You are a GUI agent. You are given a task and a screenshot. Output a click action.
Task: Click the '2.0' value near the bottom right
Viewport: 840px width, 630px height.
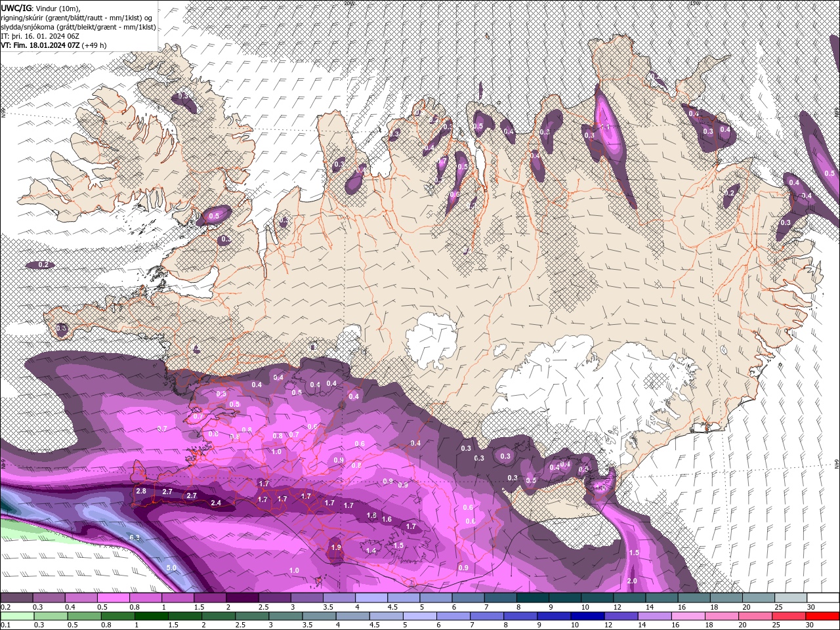pyautogui.click(x=633, y=581)
